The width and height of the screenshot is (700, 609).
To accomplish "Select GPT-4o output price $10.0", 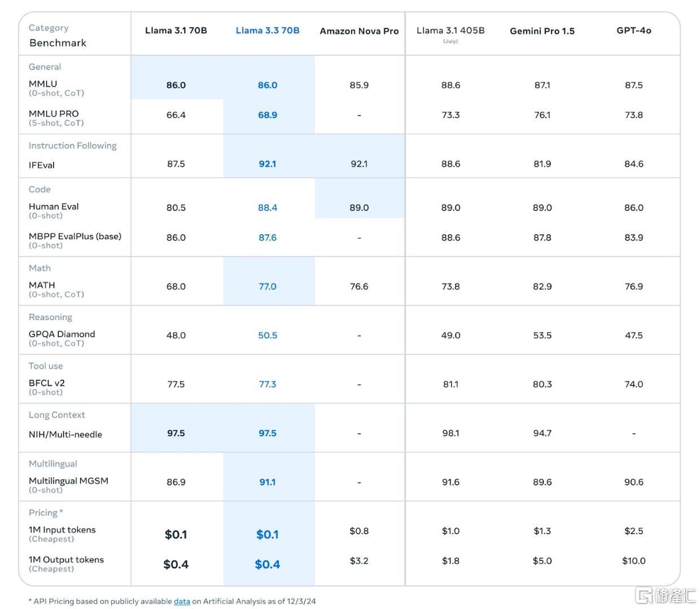I will point(634,561).
